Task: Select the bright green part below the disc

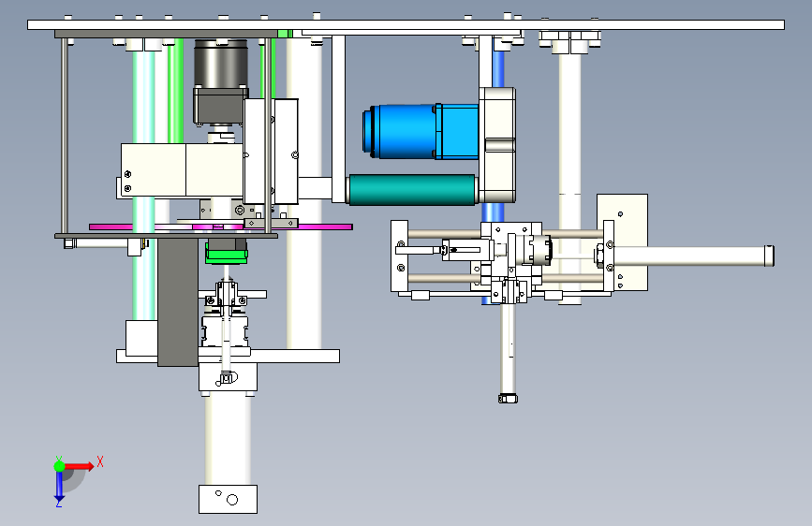Action: [227, 255]
